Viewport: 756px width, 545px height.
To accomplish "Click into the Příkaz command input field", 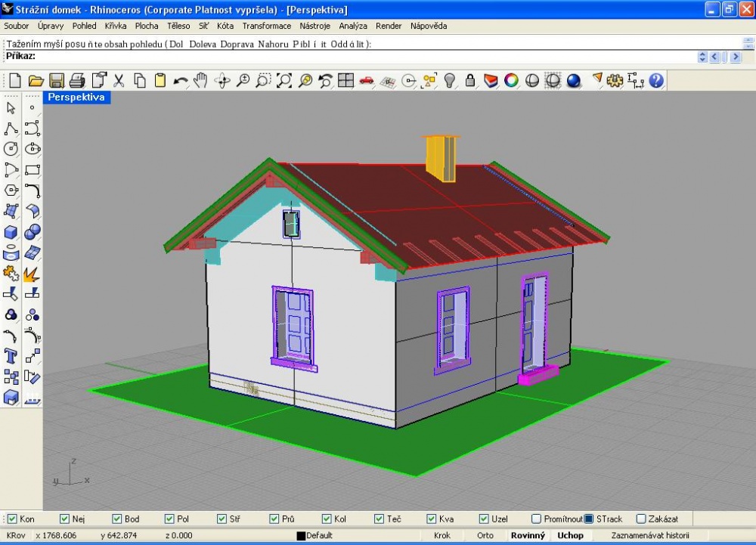I will coord(367,57).
